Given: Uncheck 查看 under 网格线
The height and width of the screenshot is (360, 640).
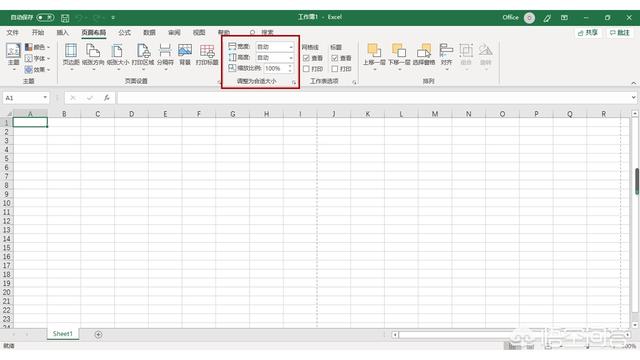Looking at the screenshot, I should [307, 58].
